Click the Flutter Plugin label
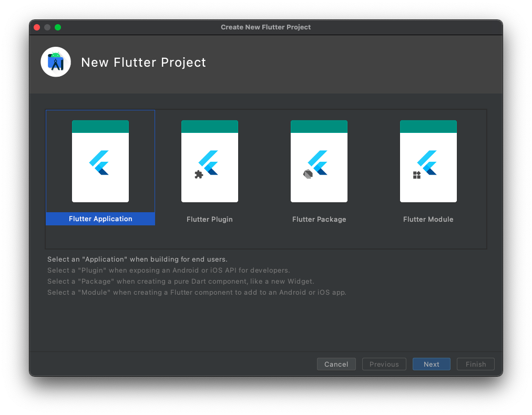The image size is (532, 415). 210,220
